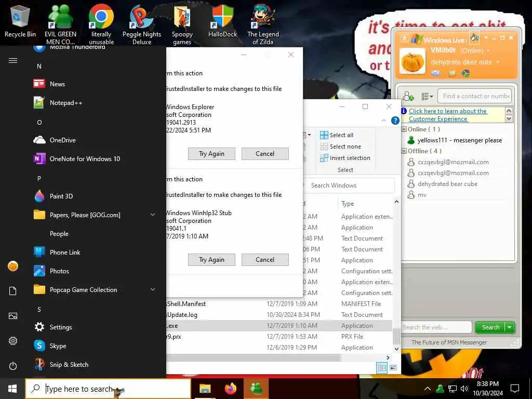The image size is (532, 399).
Task: Open The Legend of Zilda shortcut
Action: point(263,24)
